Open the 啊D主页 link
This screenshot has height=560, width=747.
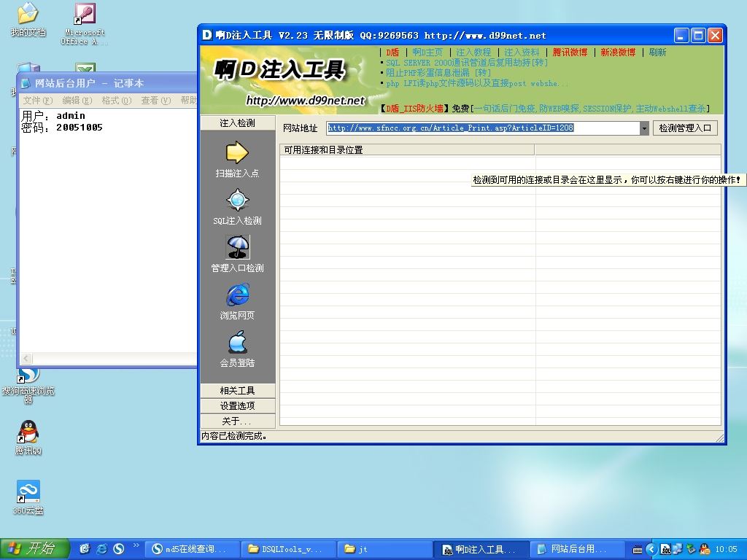pos(427,52)
